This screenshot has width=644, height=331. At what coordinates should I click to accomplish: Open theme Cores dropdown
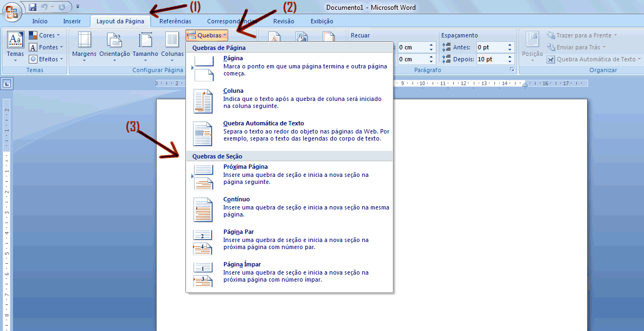pyautogui.click(x=44, y=35)
